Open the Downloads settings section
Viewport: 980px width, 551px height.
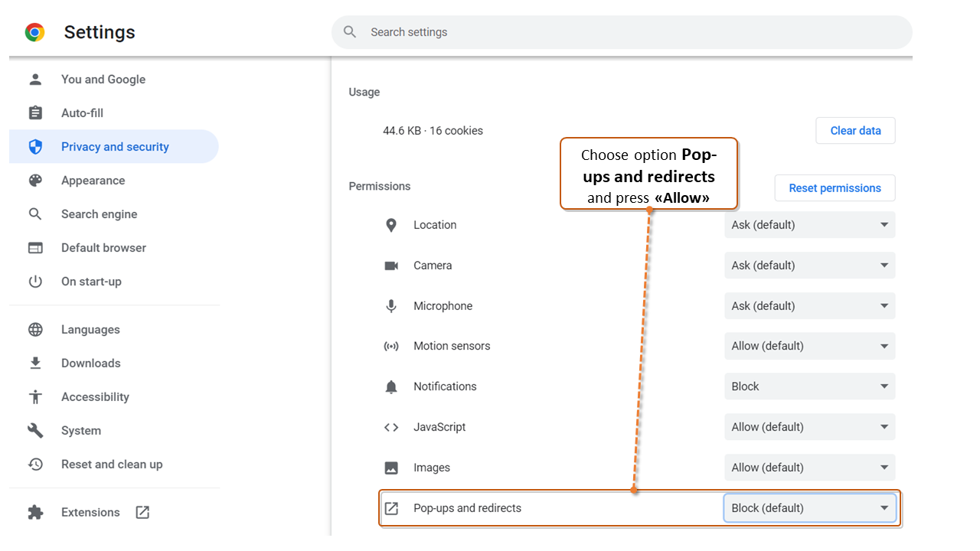click(91, 364)
